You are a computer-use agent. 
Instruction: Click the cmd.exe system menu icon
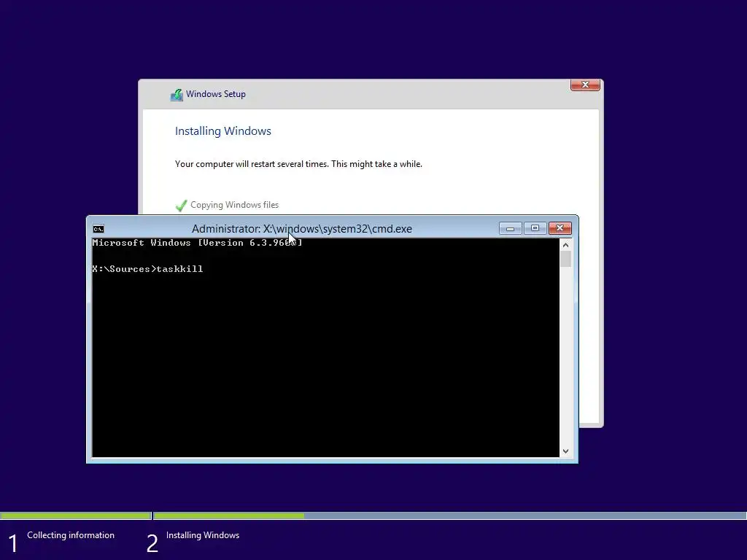point(98,229)
